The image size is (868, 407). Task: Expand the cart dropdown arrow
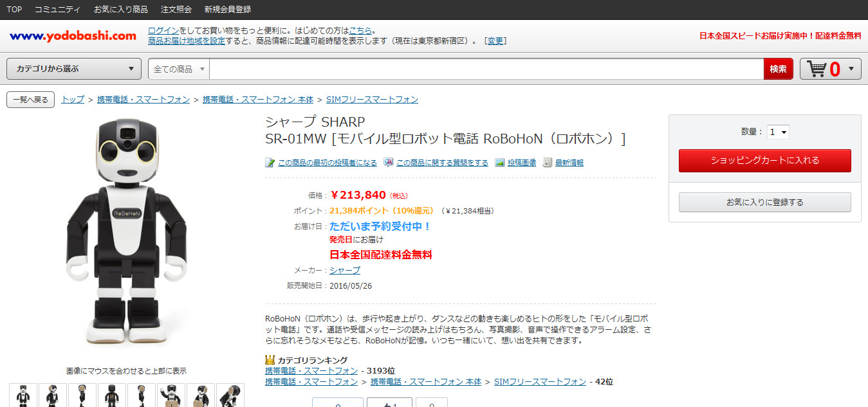(x=851, y=69)
